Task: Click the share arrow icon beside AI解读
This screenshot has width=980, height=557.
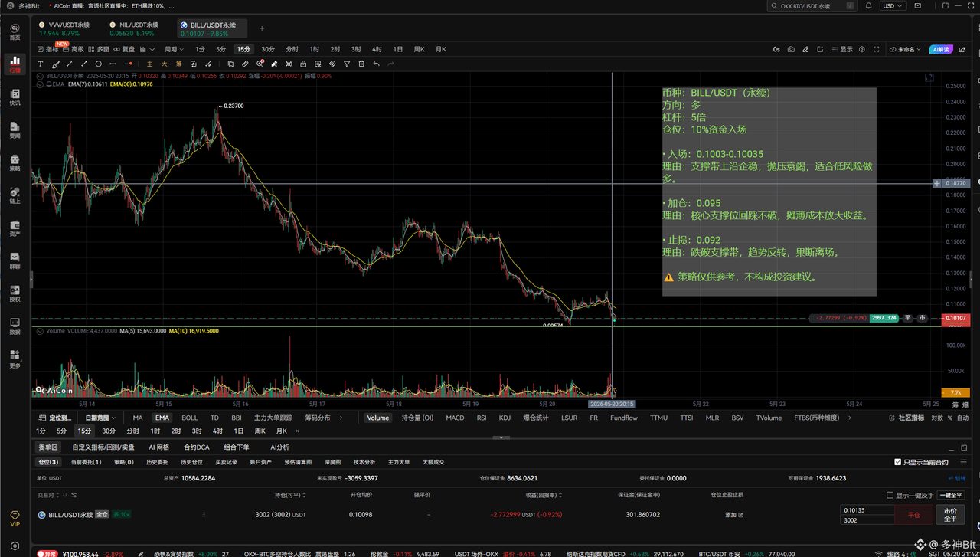Action: click(x=964, y=49)
